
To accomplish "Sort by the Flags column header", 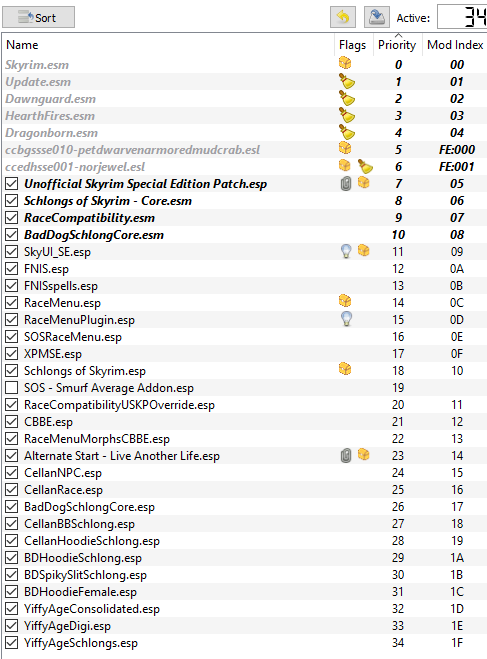I will click(353, 45).
